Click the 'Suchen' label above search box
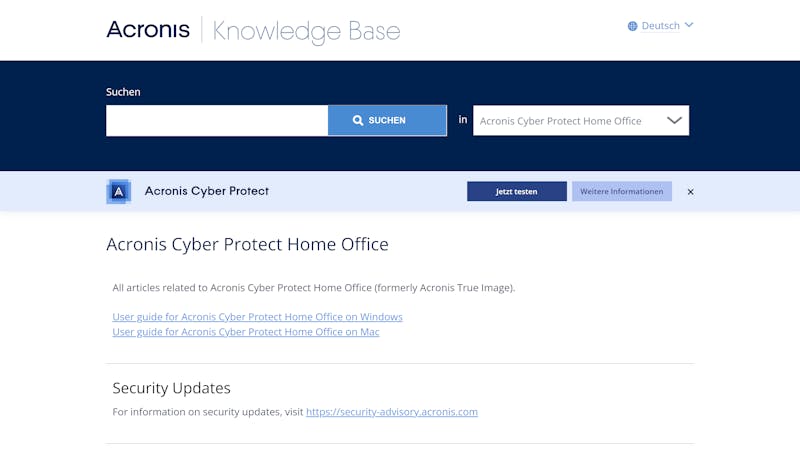This screenshot has width=800, height=450. (123, 92)
